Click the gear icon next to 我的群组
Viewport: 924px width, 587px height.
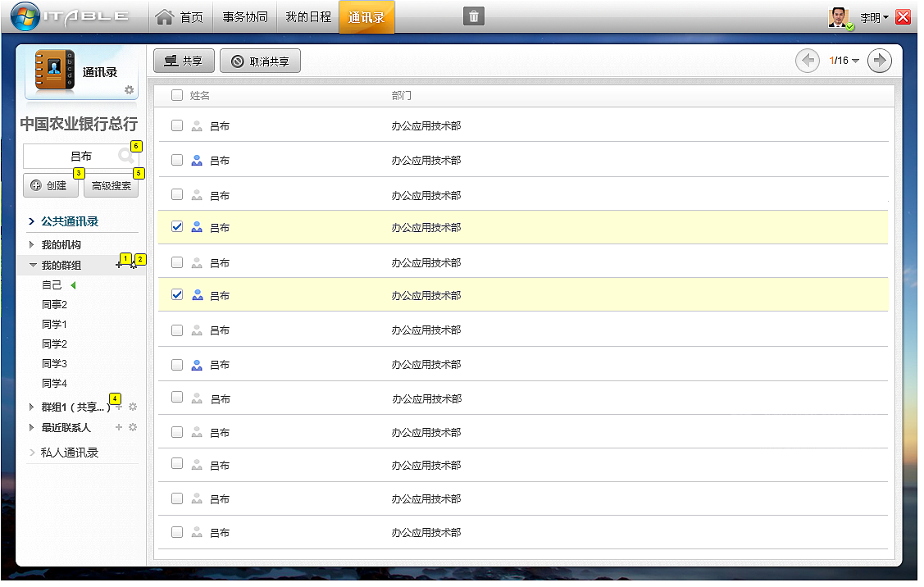(133, 265)
